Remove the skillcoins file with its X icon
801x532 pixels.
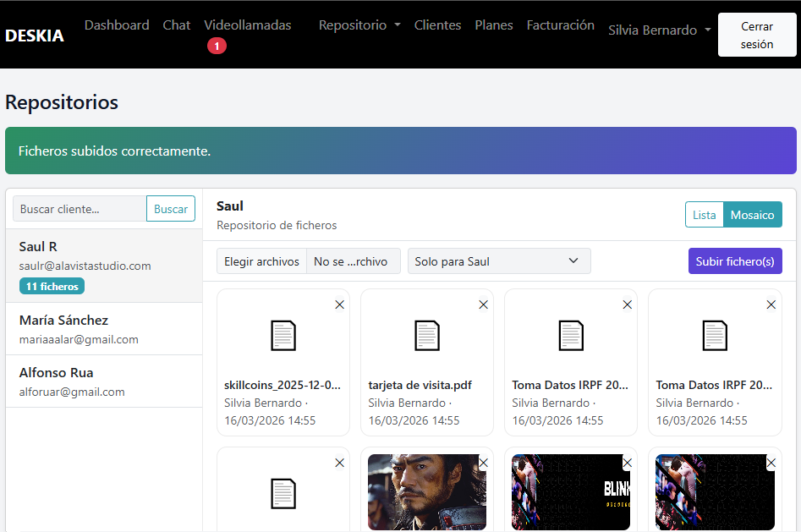[339, 304]
